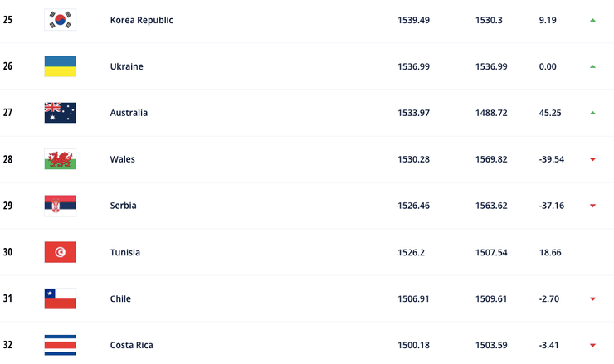Screen dimensions: 614x364
Task: Open the Korea Republic team link
Action: (141, 20)
